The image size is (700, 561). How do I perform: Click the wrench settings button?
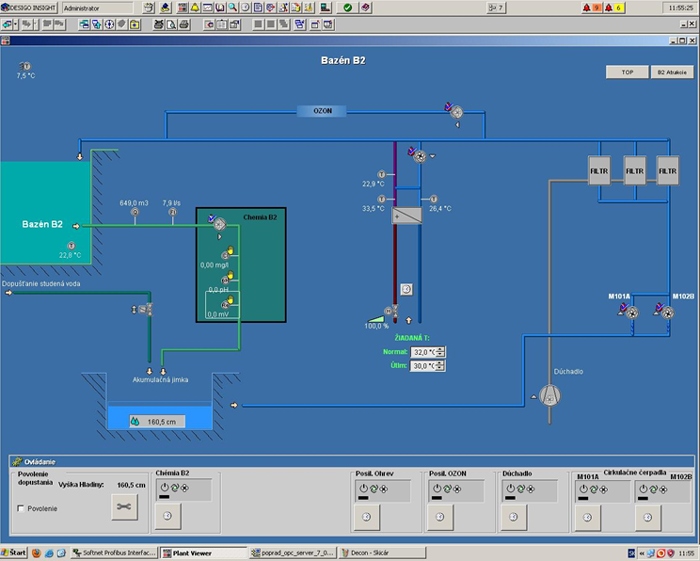[x=124, y=507]
